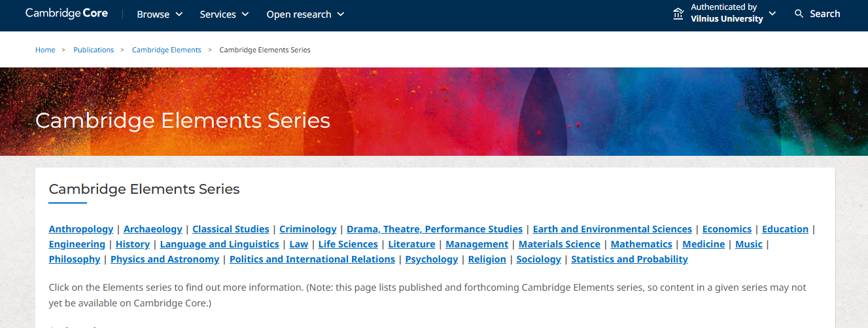Click Politics and International Relations link

click(312, 259)
